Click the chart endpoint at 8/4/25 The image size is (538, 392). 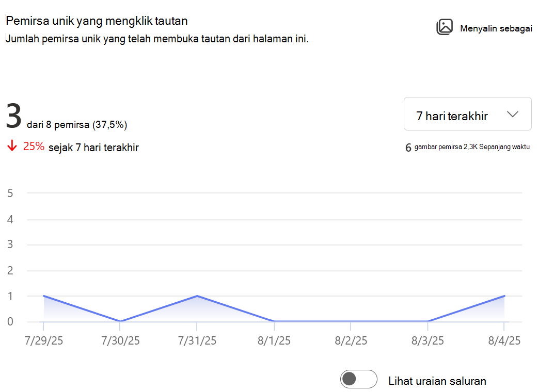click(504, 296)
